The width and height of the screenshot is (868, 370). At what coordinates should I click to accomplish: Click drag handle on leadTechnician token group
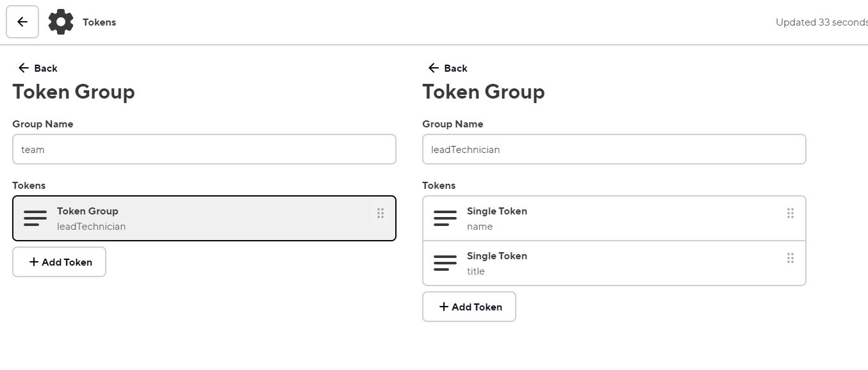381,213
